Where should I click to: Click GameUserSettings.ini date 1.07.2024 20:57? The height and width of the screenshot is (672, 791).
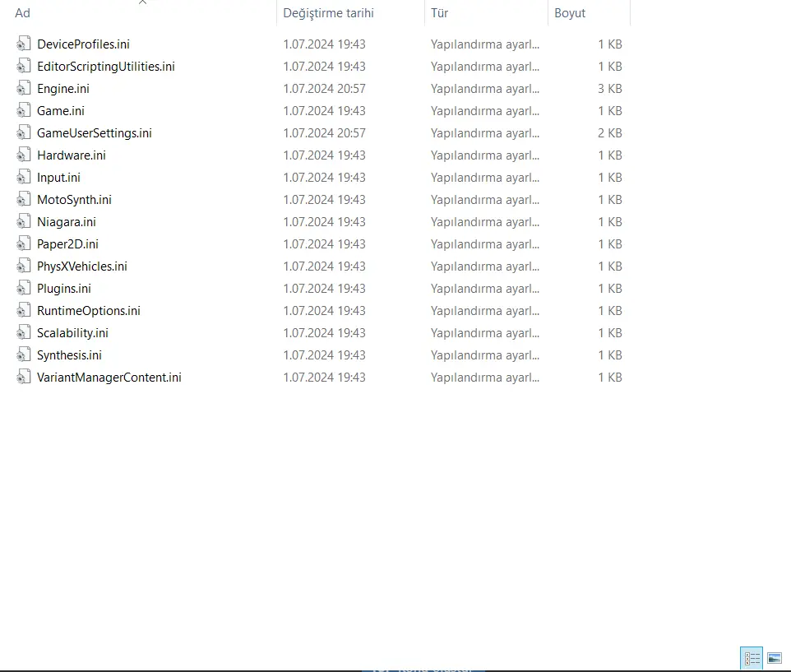pyautogui.click(x=324, y=133)
